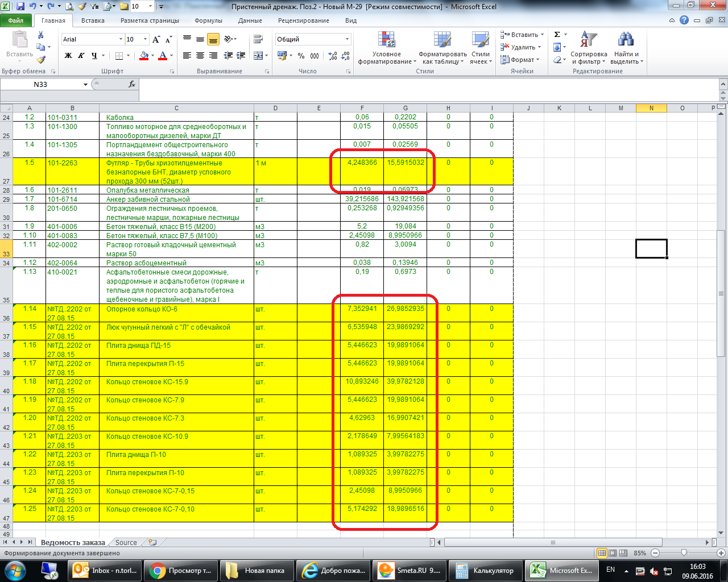Toggle bold formatting Ж
Screen dimensions: 728x582
68,56
